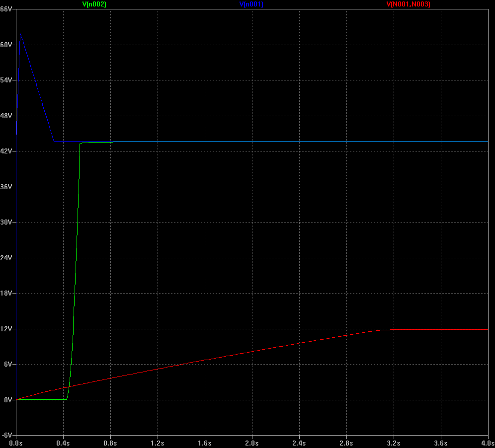Click the 1.6s time axis label

coord(205,443)
